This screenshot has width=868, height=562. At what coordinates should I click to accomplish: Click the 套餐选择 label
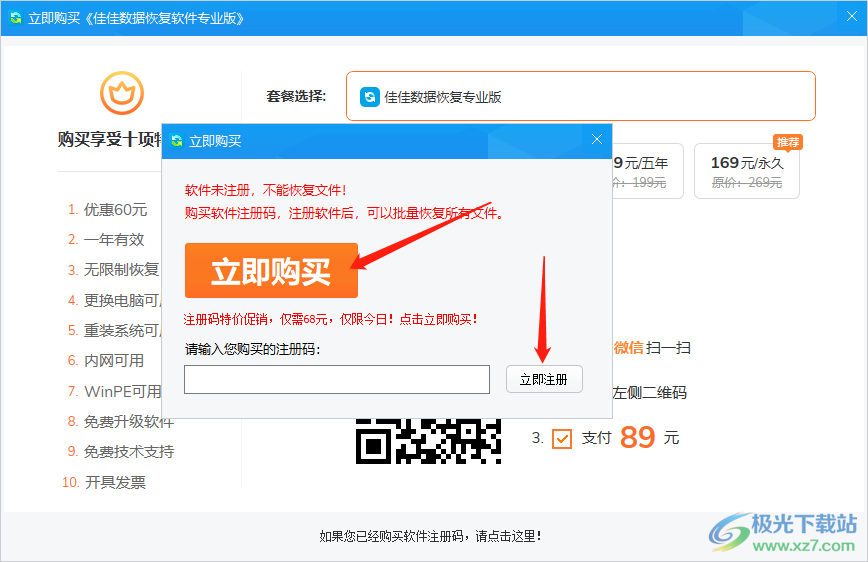(x=296, y=96)
